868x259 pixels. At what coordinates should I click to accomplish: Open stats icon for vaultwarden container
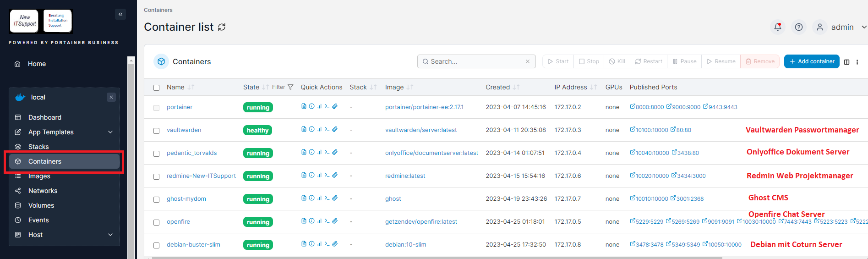(x=319, y=129)
